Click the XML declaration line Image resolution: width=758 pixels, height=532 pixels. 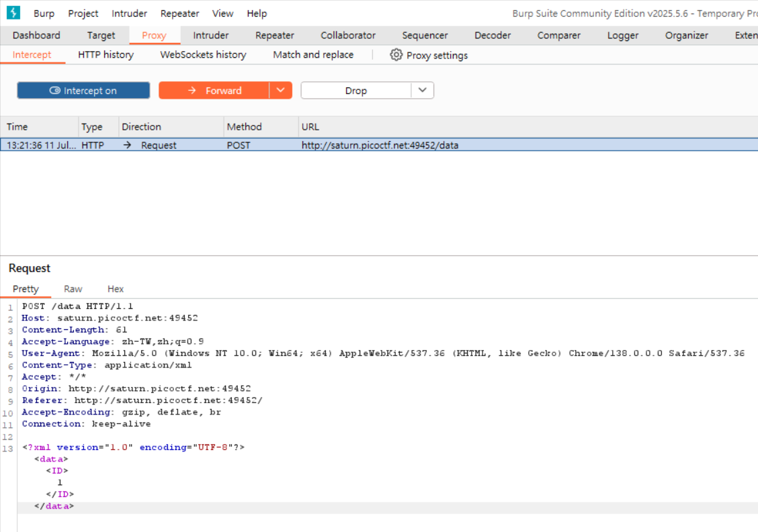click(134, 447)
